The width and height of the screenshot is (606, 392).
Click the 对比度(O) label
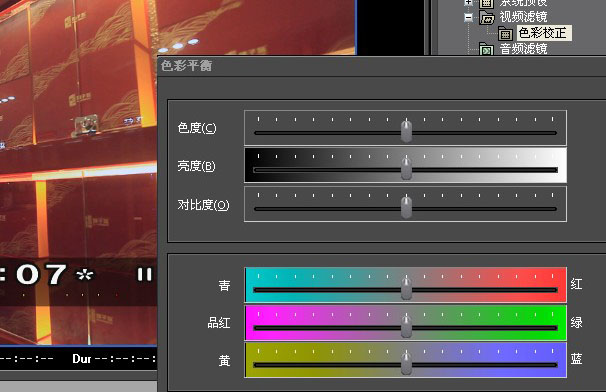(203, 205)
